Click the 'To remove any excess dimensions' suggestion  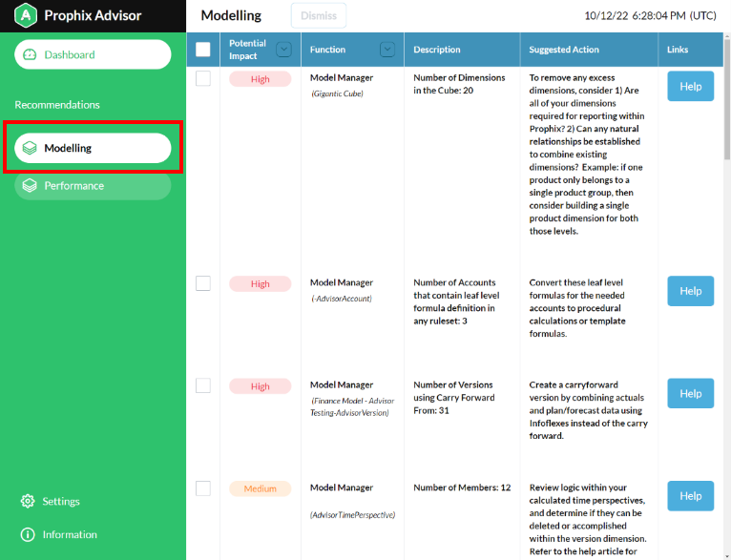587,155
